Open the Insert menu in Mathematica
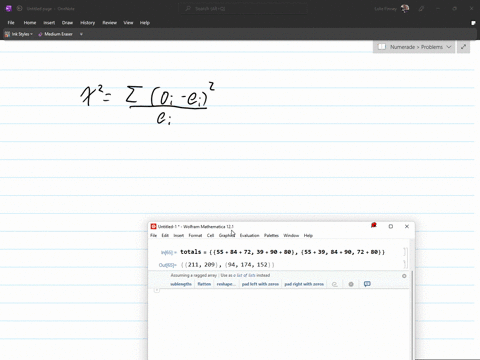 click(179, 235)
